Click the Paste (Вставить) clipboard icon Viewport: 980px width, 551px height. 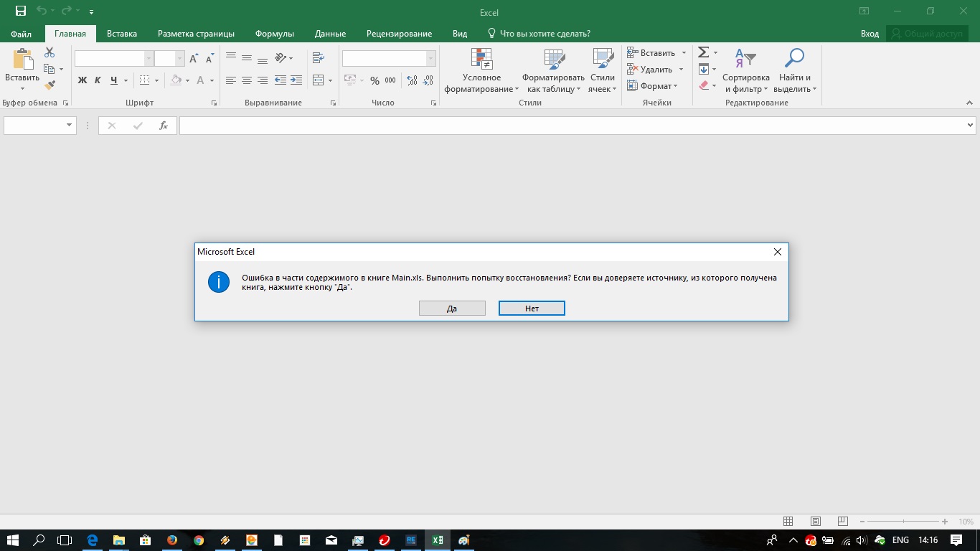23,59
